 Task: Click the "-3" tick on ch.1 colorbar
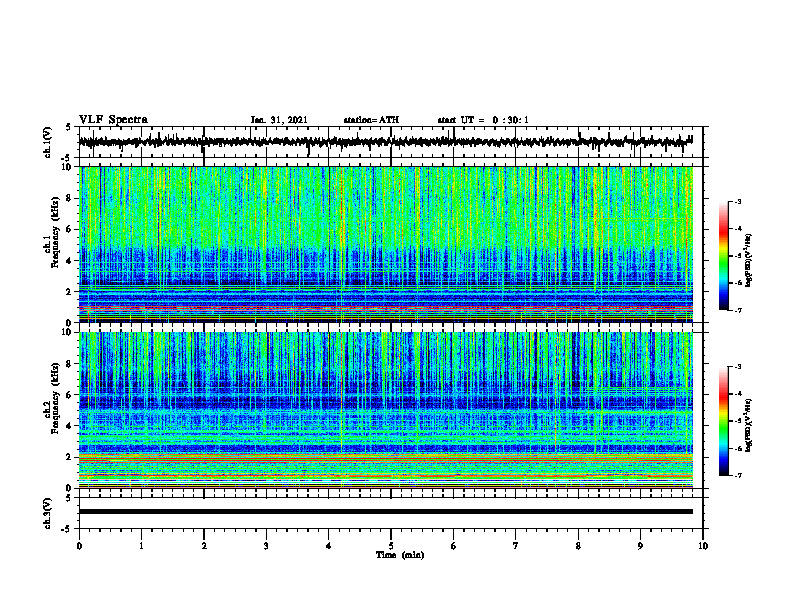click(x=737, y=201)
